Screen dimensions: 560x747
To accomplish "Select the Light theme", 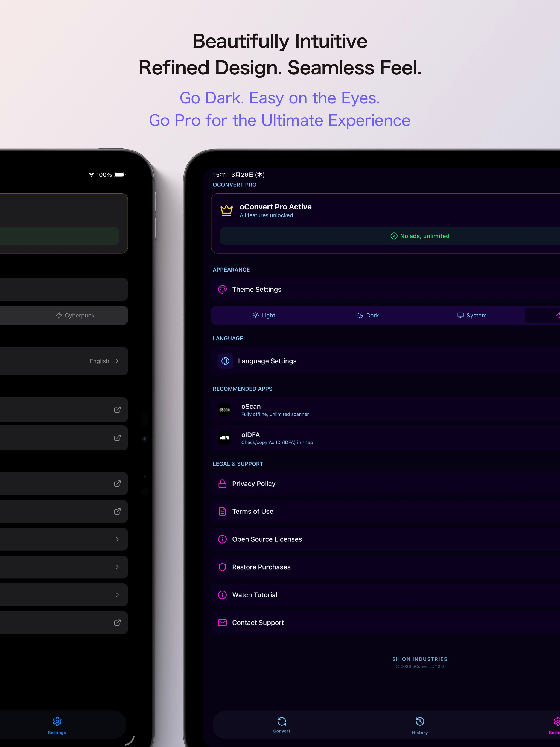I will 264,316.
